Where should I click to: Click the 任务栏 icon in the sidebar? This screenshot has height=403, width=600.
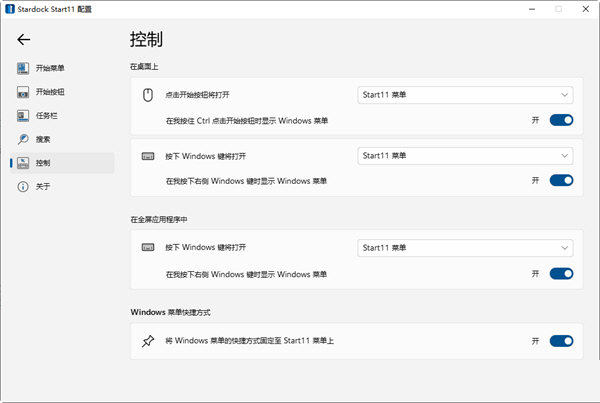23,115
